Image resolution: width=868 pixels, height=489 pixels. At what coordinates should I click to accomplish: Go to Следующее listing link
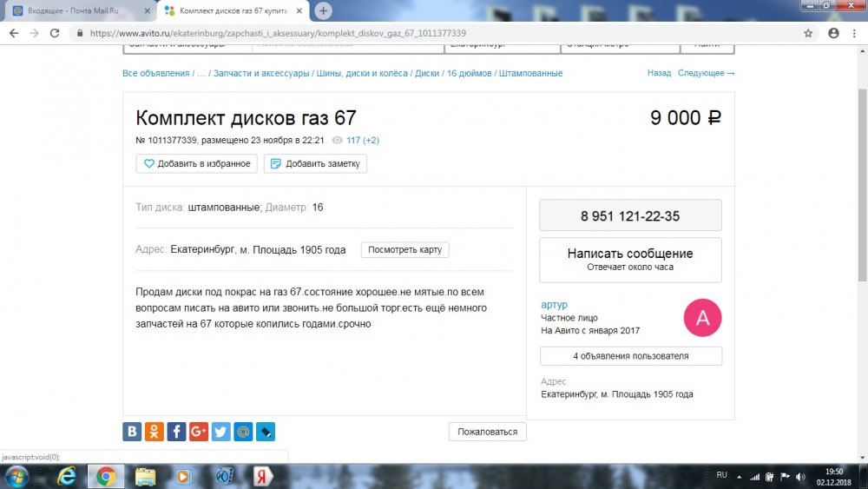706,73
